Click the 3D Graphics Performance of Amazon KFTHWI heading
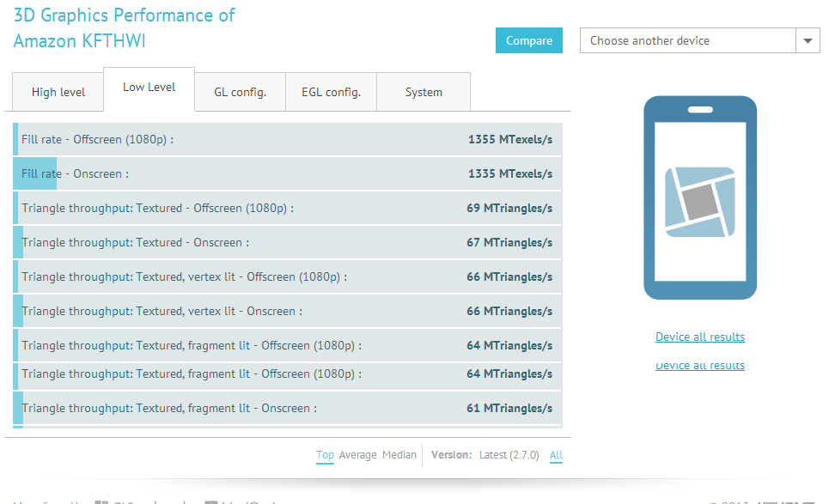Image resolution: width=829 pixels, height=504 pixels. coord(125,28)
